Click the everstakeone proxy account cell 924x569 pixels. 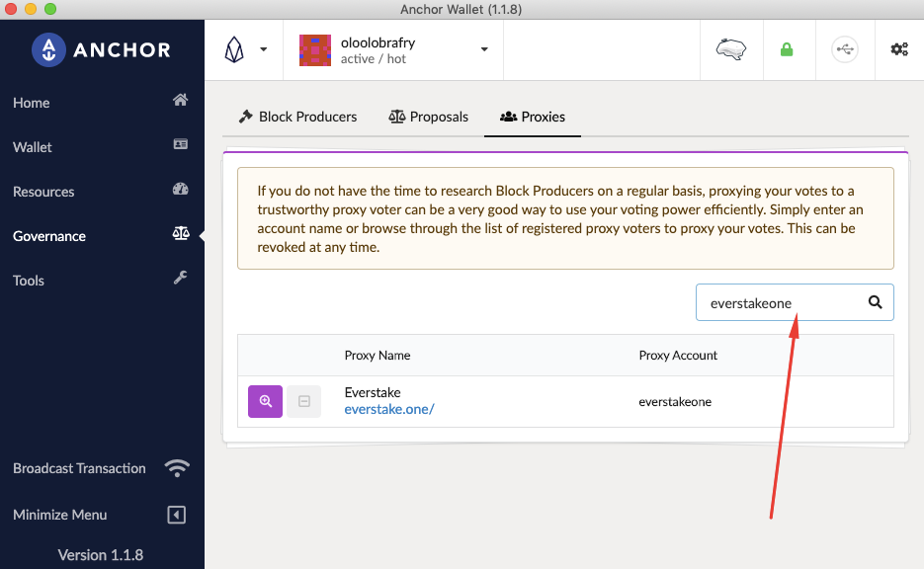[x=675, y=402]
